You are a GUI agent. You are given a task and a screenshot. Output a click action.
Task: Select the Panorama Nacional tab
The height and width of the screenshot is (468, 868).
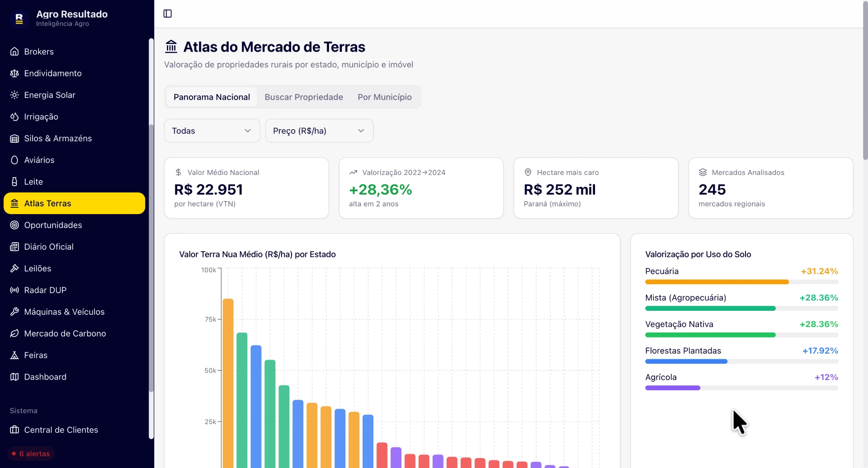pyautogui.click(x=212, y=97)
